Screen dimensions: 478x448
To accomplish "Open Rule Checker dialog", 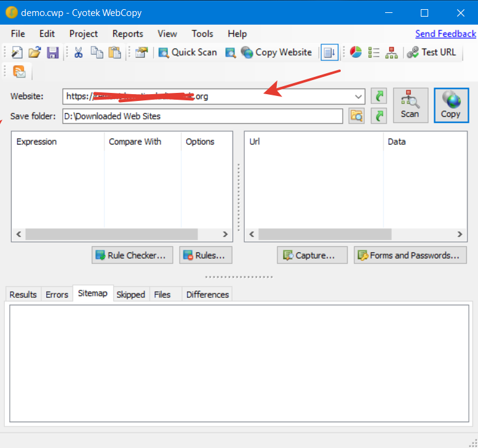I will tap(132, 255).
